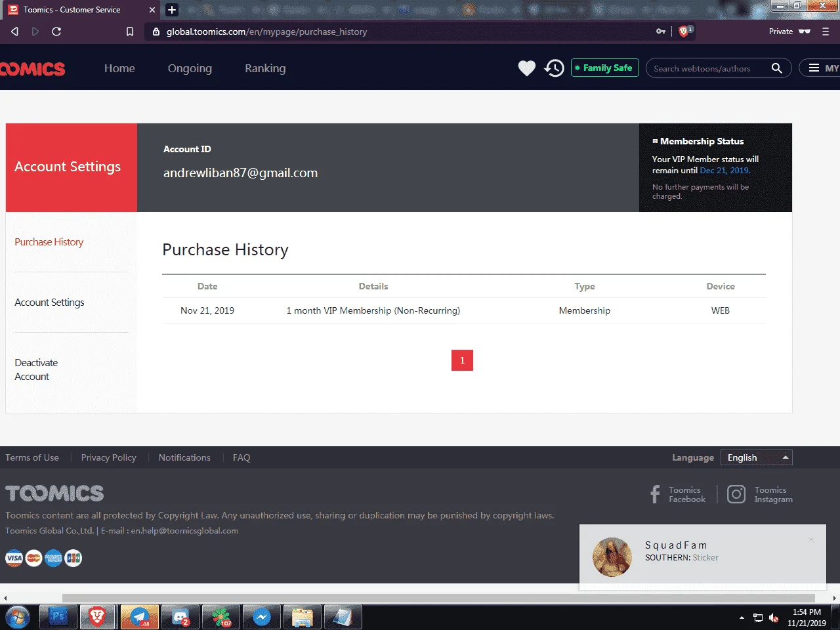Open favorites via the heart icon
The height and width of the screenshot is (630, 840).
527,68
